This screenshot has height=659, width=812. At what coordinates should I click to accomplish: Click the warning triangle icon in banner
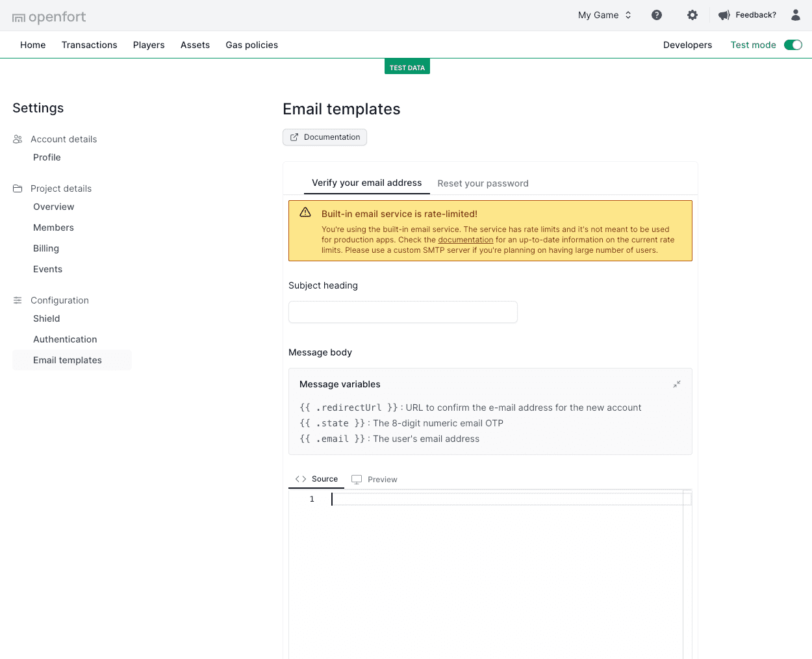(x=305, y=213)
